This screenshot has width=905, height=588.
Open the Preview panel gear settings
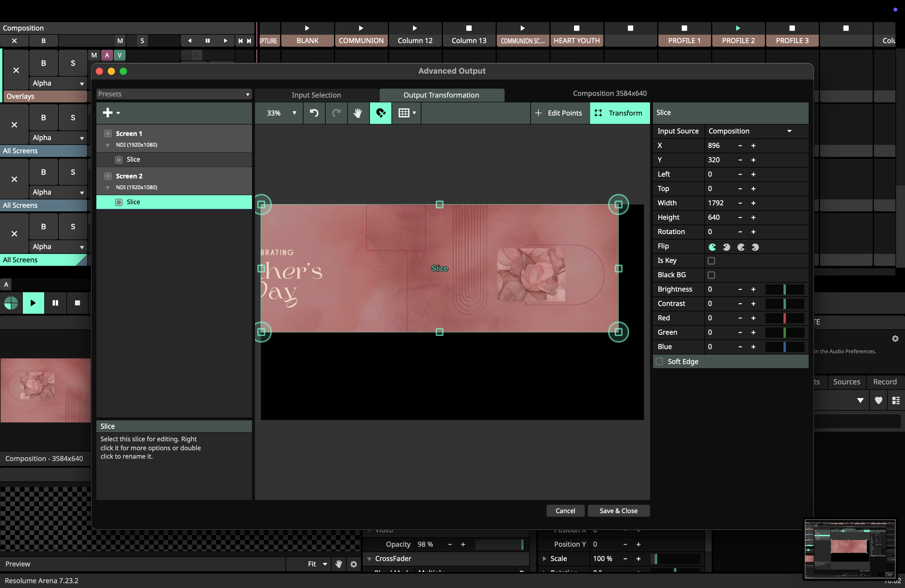[354, 564]
